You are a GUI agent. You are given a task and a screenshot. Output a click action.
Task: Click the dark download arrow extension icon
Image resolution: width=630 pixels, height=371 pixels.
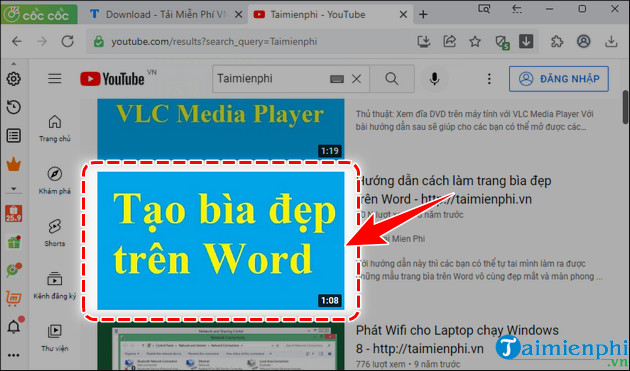(526, 41)
